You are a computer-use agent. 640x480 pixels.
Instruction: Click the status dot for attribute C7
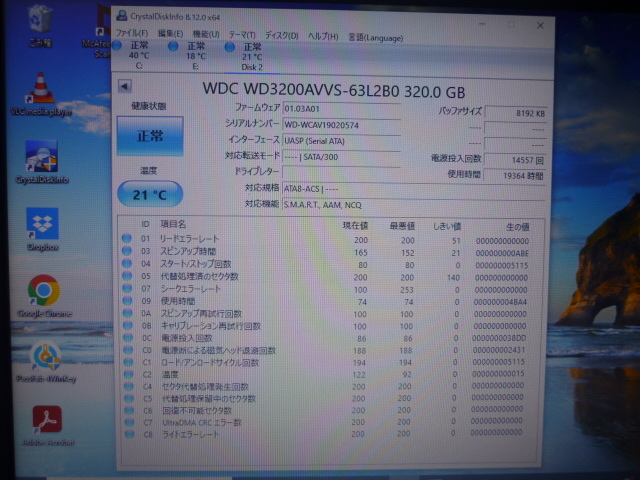point(129,422)
